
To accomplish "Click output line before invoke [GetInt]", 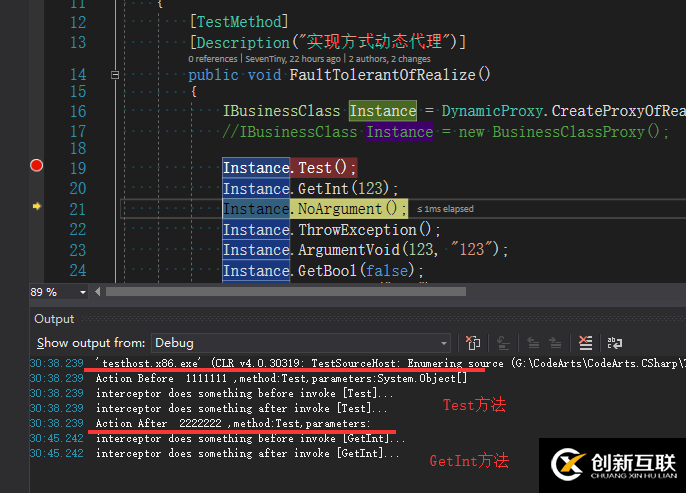I will 250,439.
